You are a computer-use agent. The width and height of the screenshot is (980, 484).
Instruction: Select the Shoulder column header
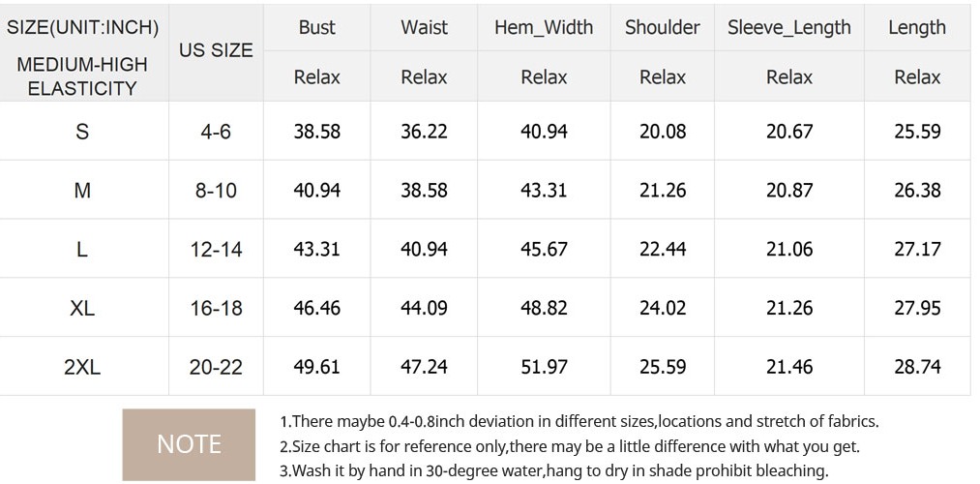pyautogui.click(x=662, y=27)
